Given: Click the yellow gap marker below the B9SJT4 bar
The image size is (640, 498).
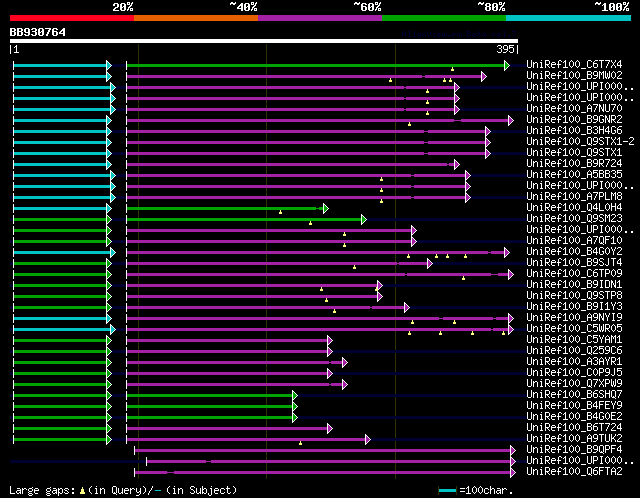Looking at the screenshot, I should point(354,267).
